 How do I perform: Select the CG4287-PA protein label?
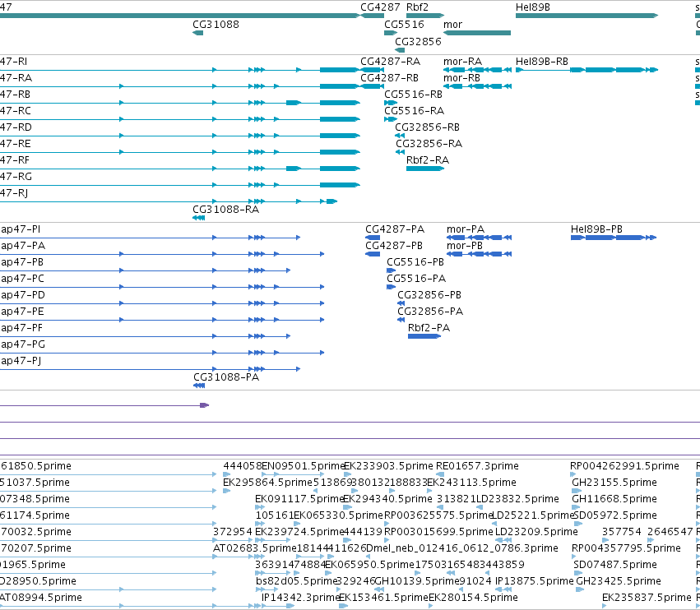395,229
